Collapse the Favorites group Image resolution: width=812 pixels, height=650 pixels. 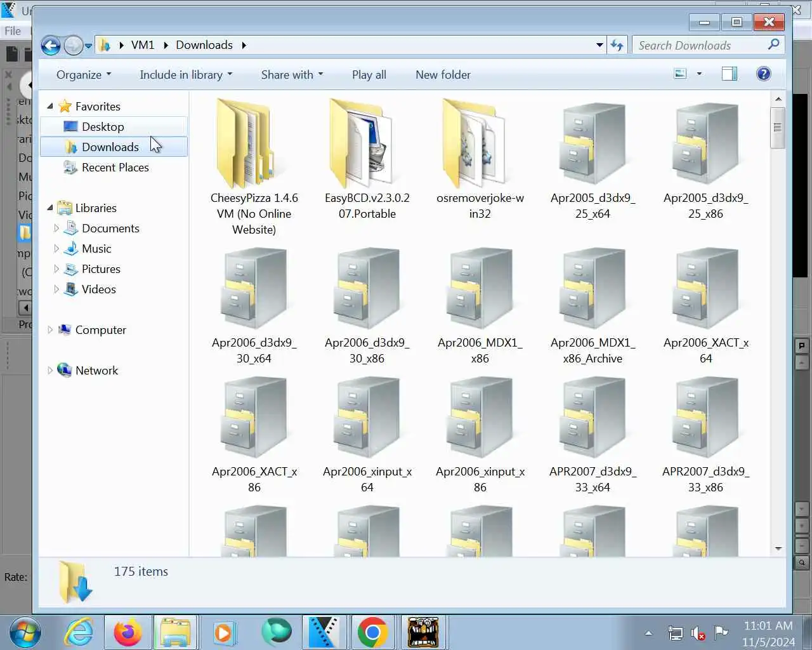50,106
